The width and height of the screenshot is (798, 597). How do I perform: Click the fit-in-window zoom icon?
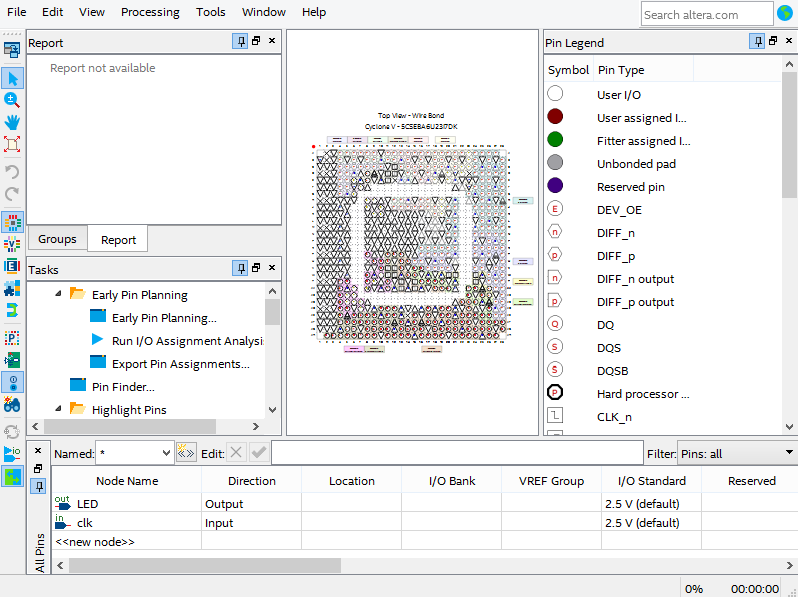(12, 144)
